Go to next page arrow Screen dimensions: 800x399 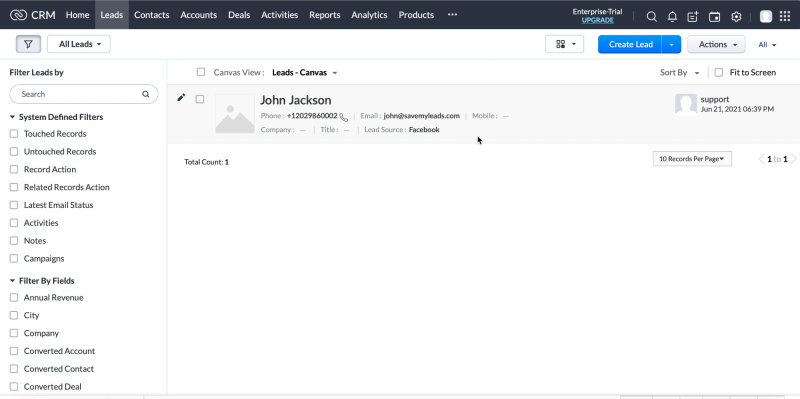[x=793, y=159]
